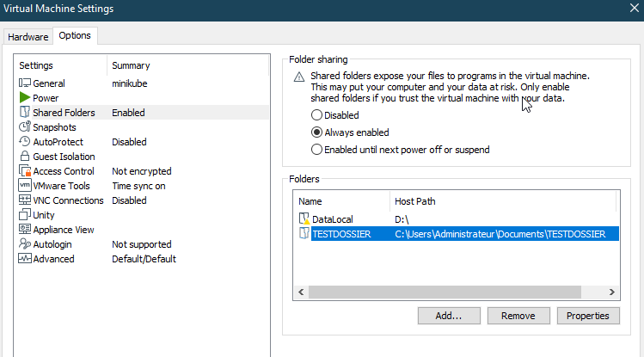
Task: Click the AutoProtect clock icon
Action: (x=25, y=142)
